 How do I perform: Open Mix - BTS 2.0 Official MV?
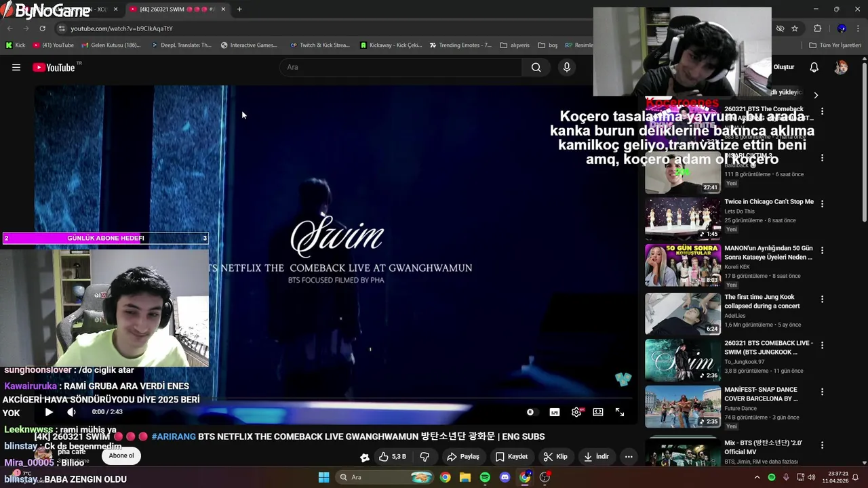764,447
